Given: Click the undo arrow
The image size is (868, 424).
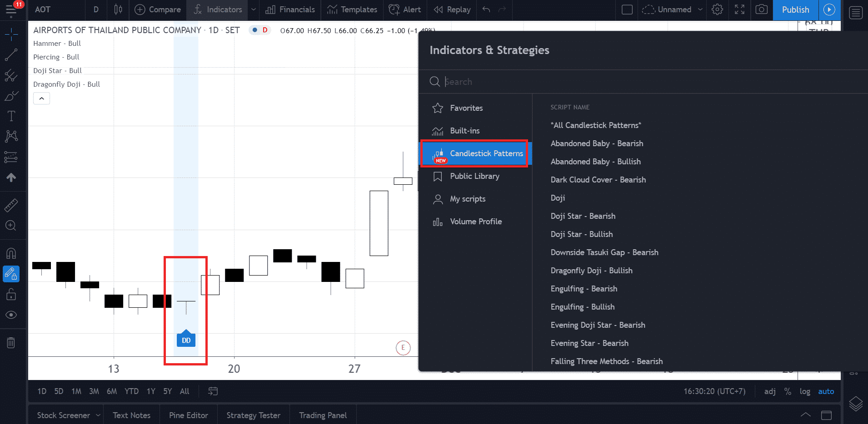Looking at the screenshot, I should pyautogui.click(x=486, y=10).
